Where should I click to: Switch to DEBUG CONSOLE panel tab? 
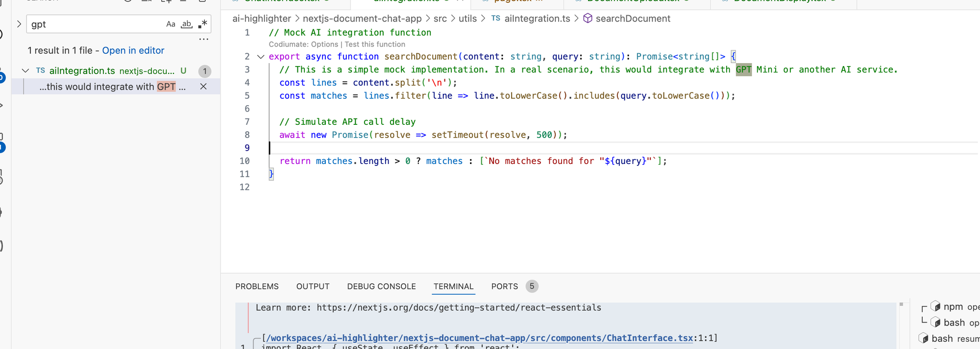coord(381,286)
